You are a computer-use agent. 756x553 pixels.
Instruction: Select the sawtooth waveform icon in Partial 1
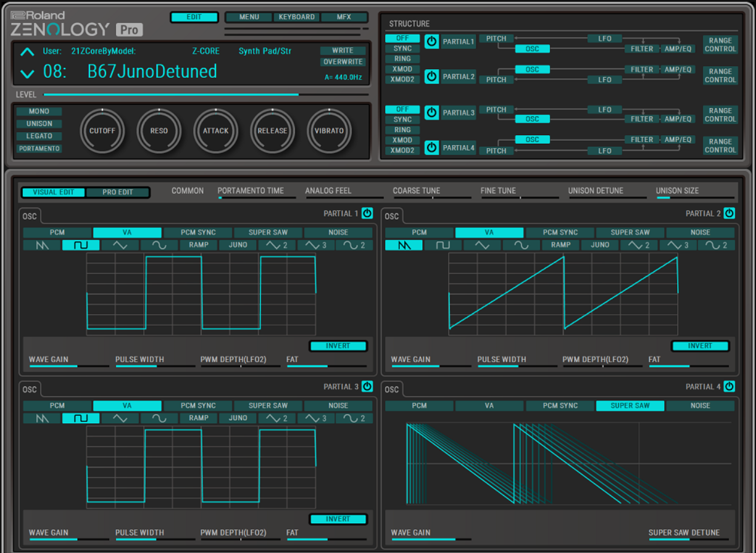pyautogui.click(x=42, y=245)
